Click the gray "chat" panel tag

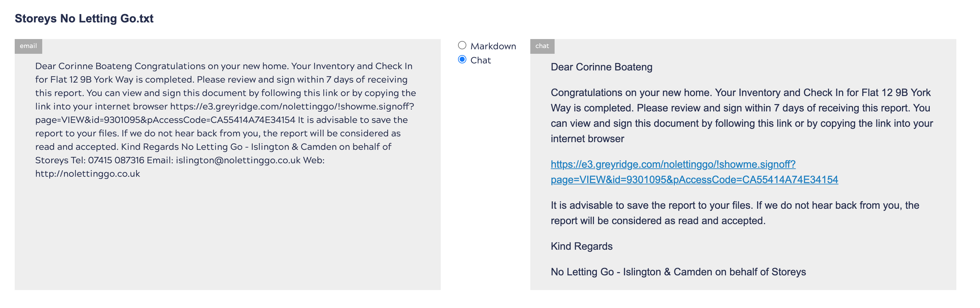[x=542, y=46]
